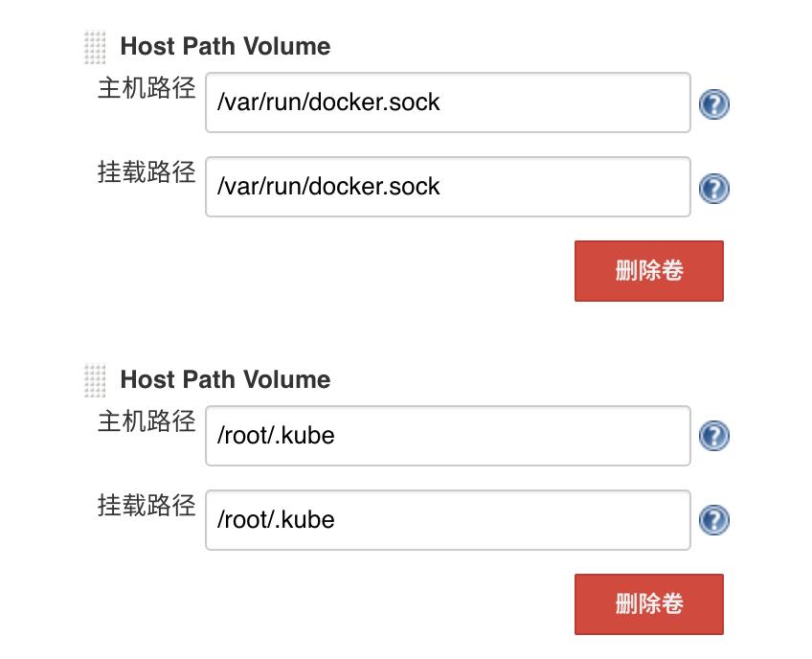Focus the 主机路径 field containing /root/.kube
The width and height of the screenshot is (812, 659).
pyautogui.click(x=448, y=436)
